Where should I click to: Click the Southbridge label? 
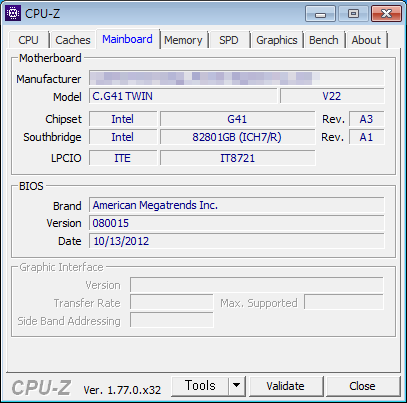52,137
